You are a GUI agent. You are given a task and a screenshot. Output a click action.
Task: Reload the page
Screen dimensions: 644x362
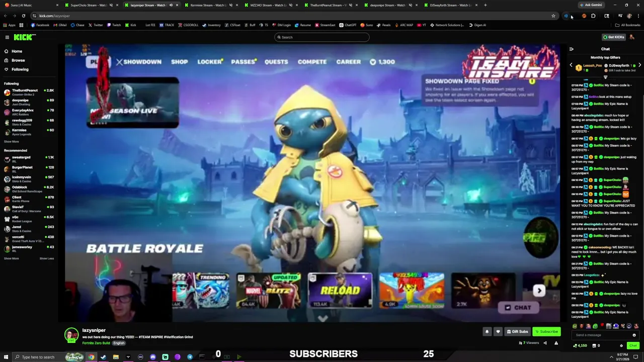[23, 16]
